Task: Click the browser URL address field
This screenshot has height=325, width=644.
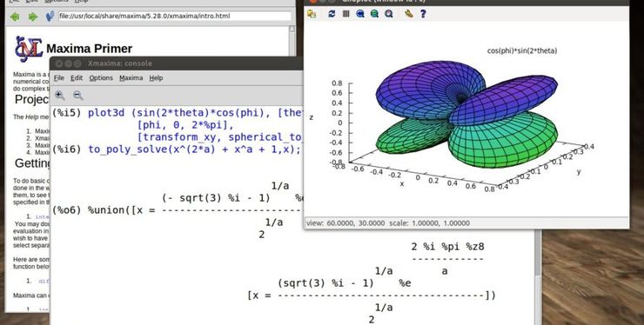Action: point(175,17)
